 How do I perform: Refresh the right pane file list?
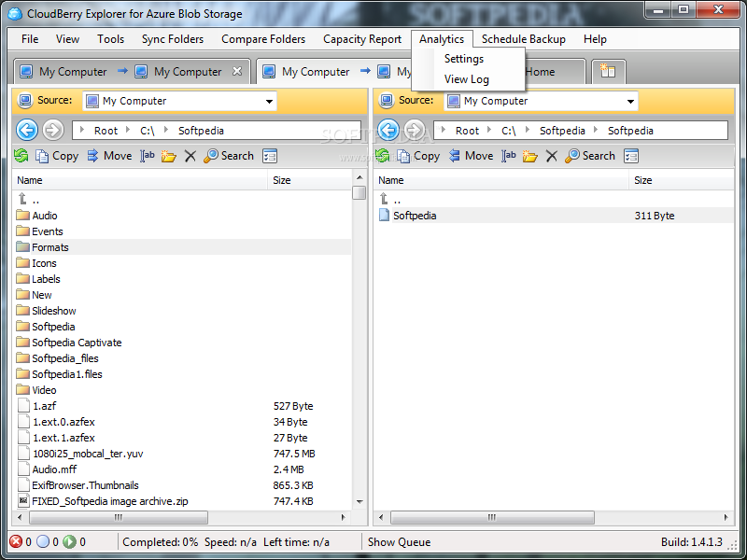pyautogui.click(x=382, y=156)
